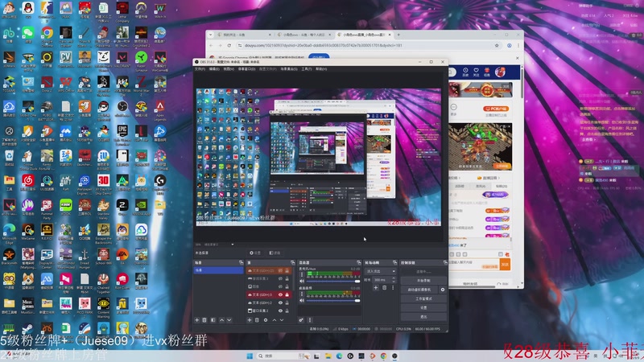The width and height of the screenshot is (644, 362).
Task: Toggle lock on Text (GDI+) 2 source
Action: (x=287, y=303)
